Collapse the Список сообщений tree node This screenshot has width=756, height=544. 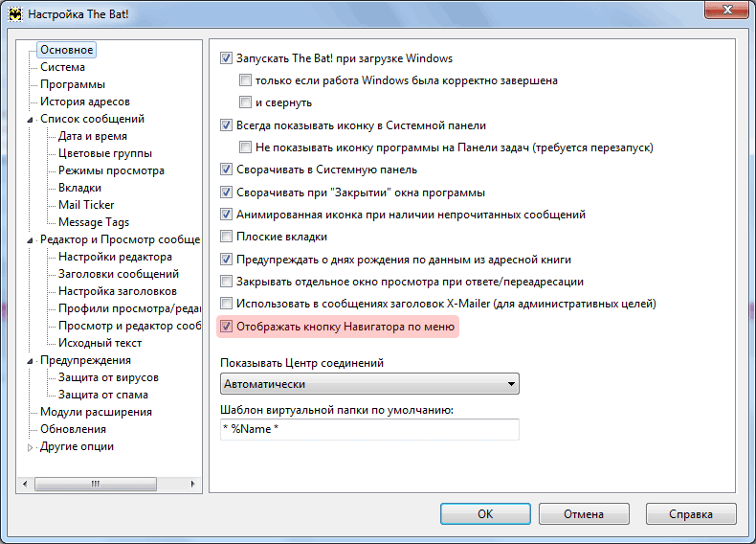(30, 119)
